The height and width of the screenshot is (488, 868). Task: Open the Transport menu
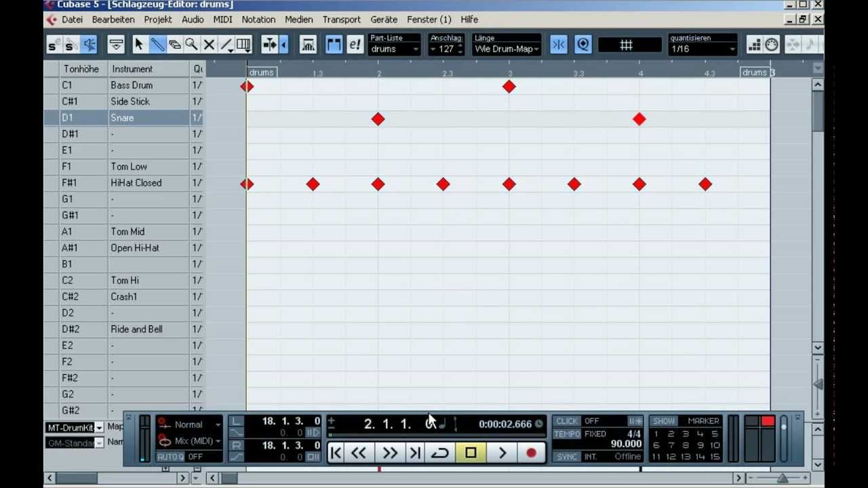coord(341,20)
